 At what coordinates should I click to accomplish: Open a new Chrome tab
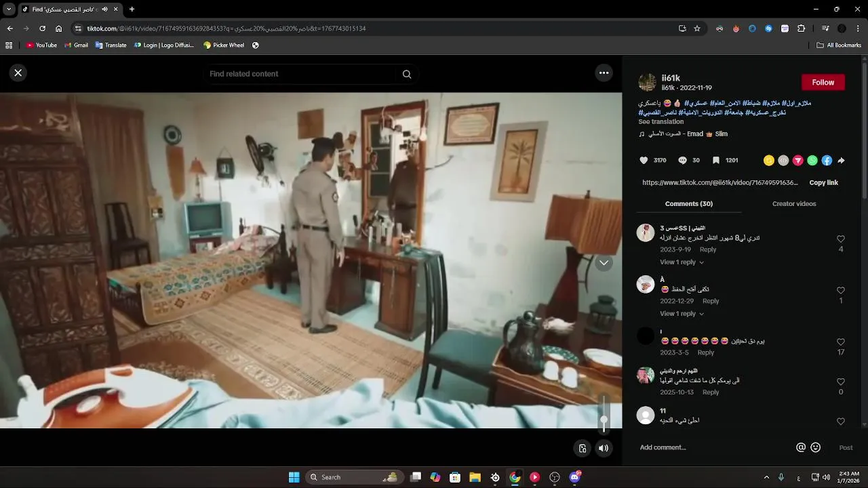132,9
